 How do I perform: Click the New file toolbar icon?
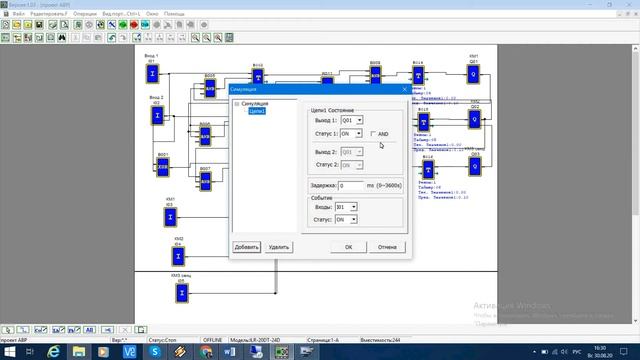(6, 25)
